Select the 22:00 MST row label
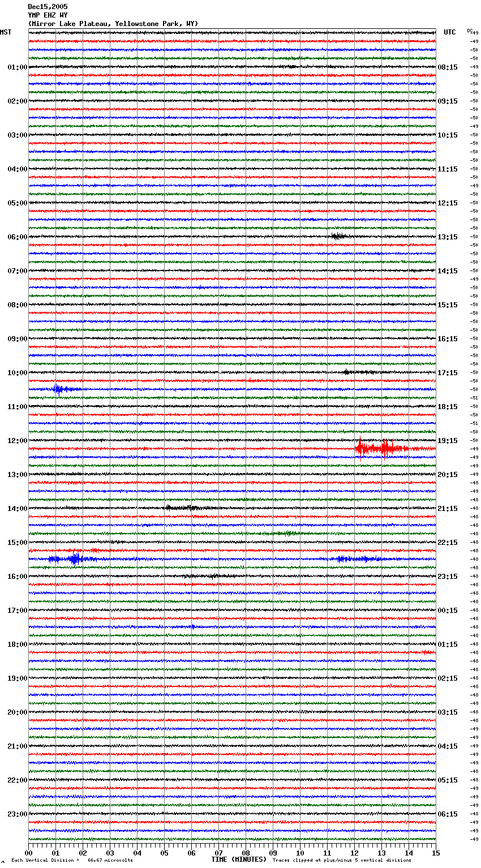Screen dimensions: 481x868 (18, 780)
